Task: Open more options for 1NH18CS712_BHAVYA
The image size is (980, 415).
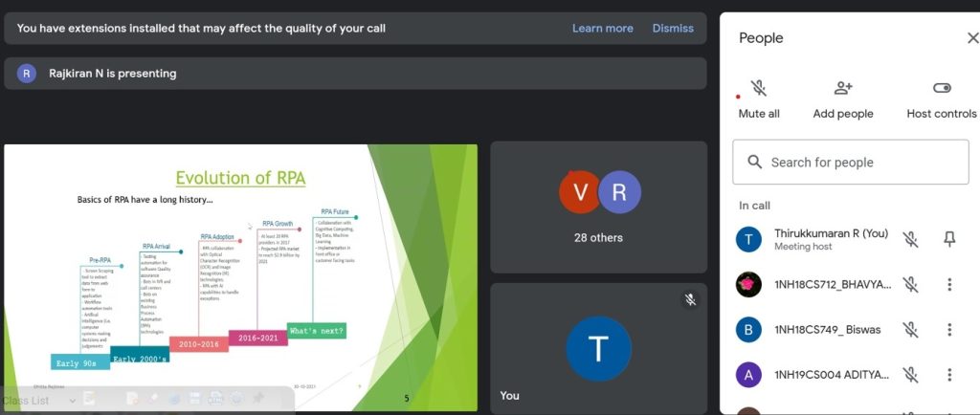Action: coord(949,284)
